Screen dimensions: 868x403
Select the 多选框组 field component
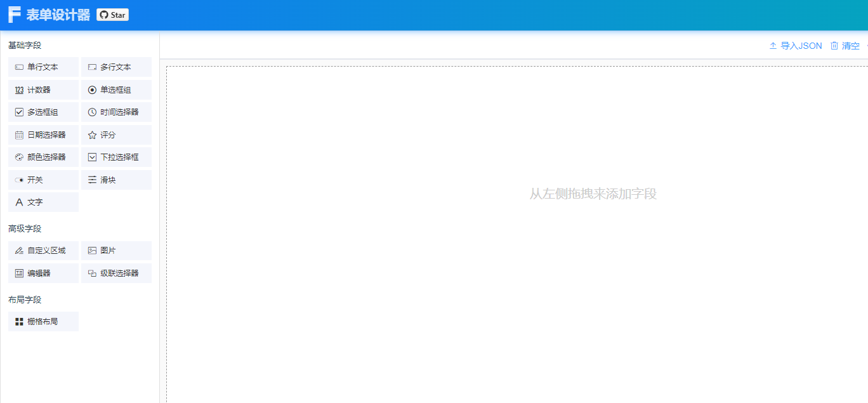pos(43,112)
